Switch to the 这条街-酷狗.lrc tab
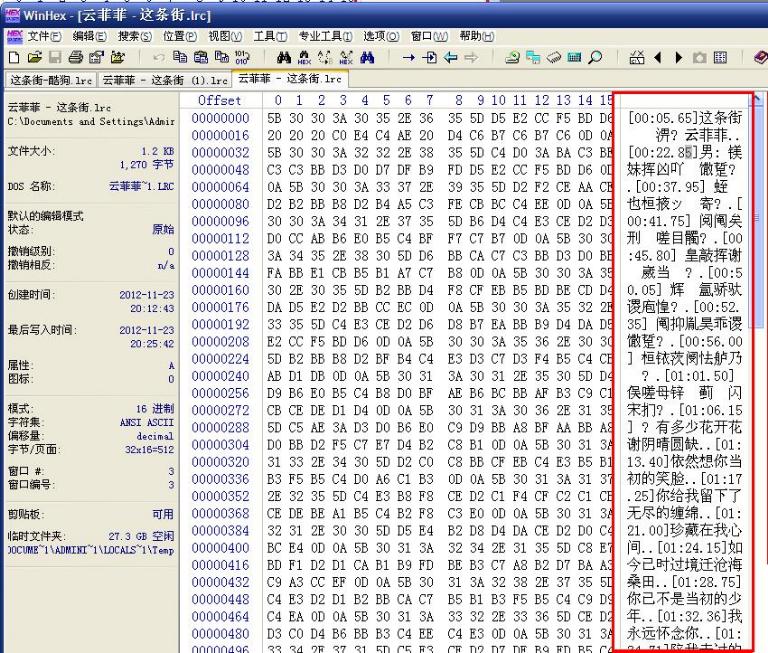Screen dimensions: 768x653 point(51,80)
